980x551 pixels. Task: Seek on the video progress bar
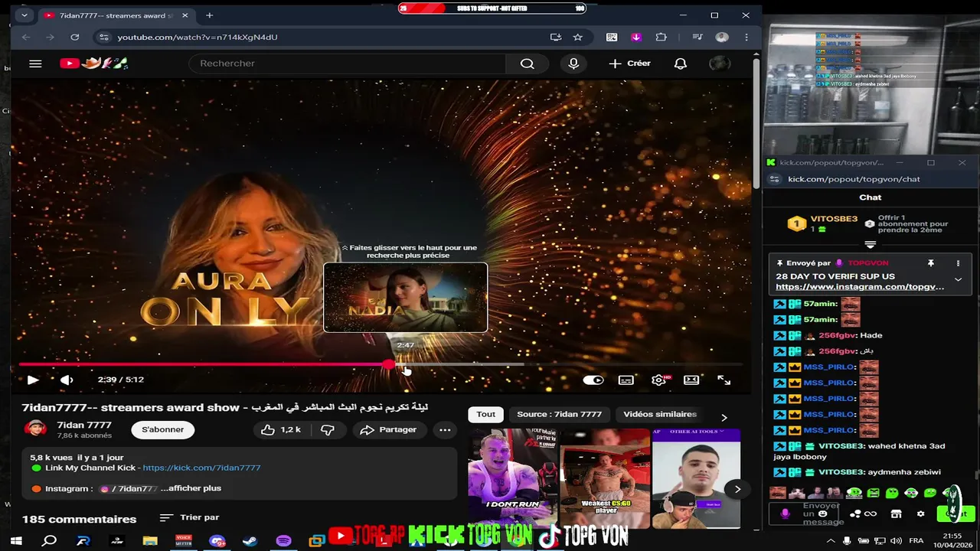381,364
